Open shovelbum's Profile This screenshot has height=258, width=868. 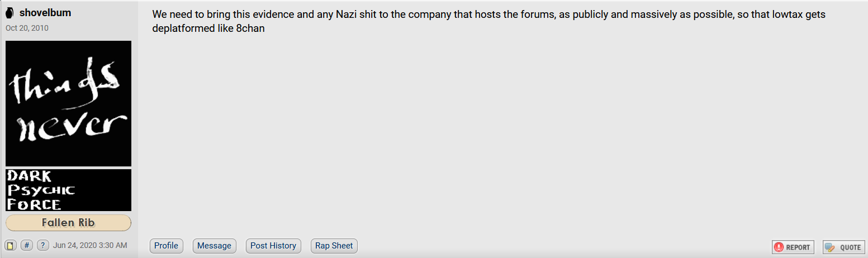point(166,246)
